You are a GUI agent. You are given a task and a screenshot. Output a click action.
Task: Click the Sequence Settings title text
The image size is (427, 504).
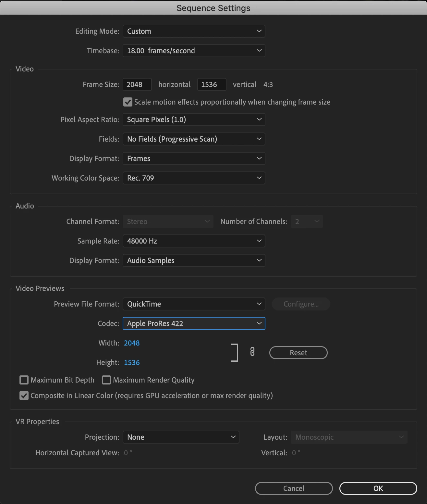[x=213, y=8]
